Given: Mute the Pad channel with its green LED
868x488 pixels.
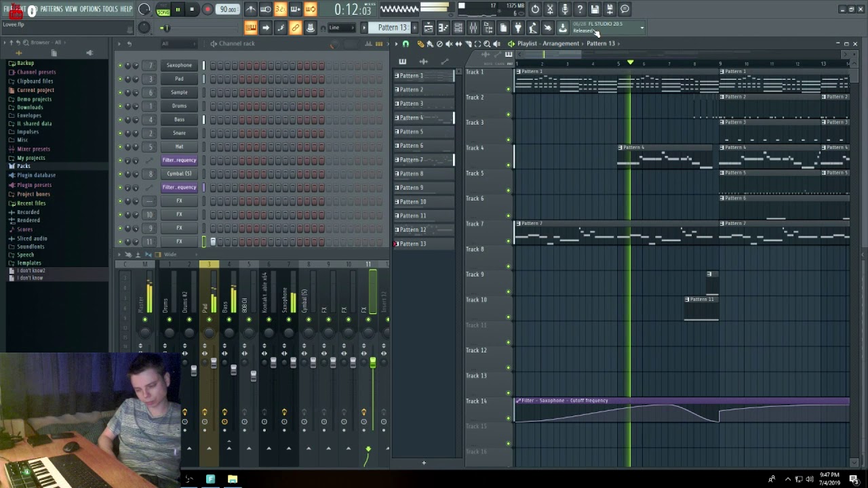Looking at the screenshot, I should tap(120, 79).
